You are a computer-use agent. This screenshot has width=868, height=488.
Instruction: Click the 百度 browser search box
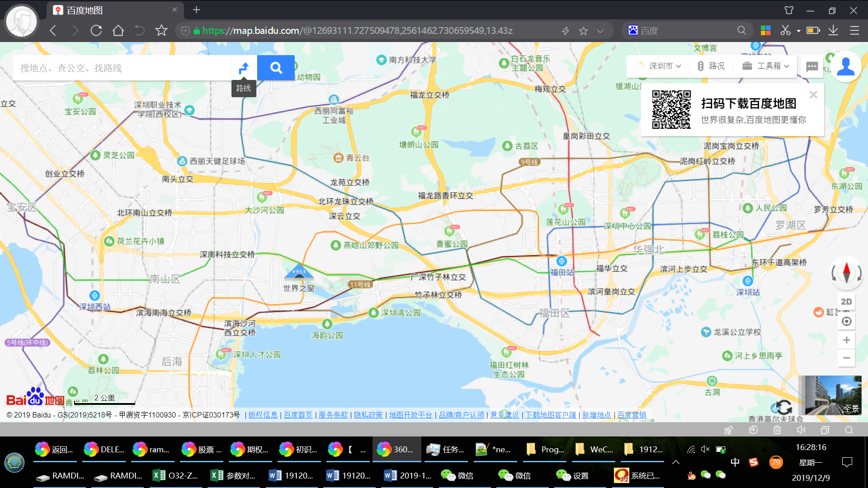tap(686, 30)
